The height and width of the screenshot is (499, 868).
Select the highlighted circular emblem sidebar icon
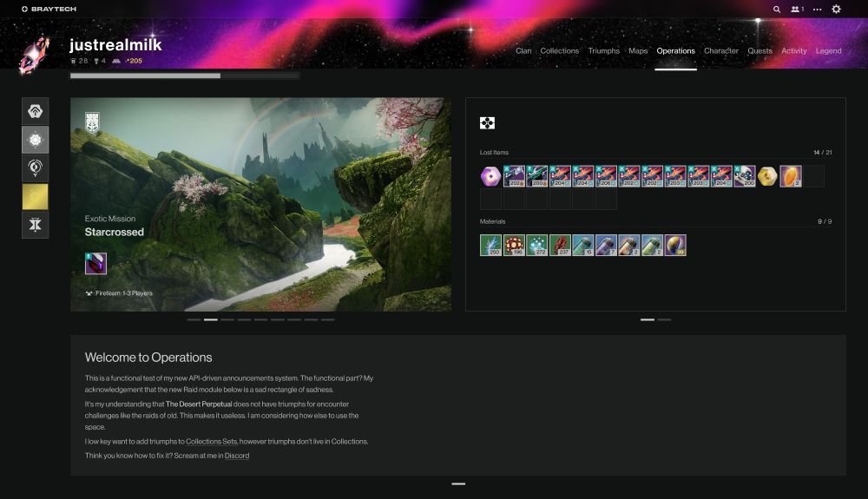click(36, 140)
